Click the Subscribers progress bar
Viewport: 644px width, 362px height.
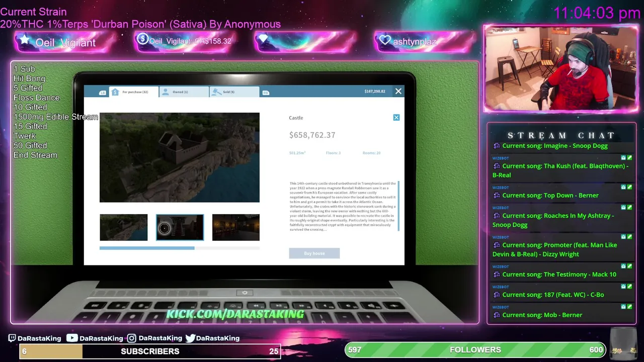(150, 351)
